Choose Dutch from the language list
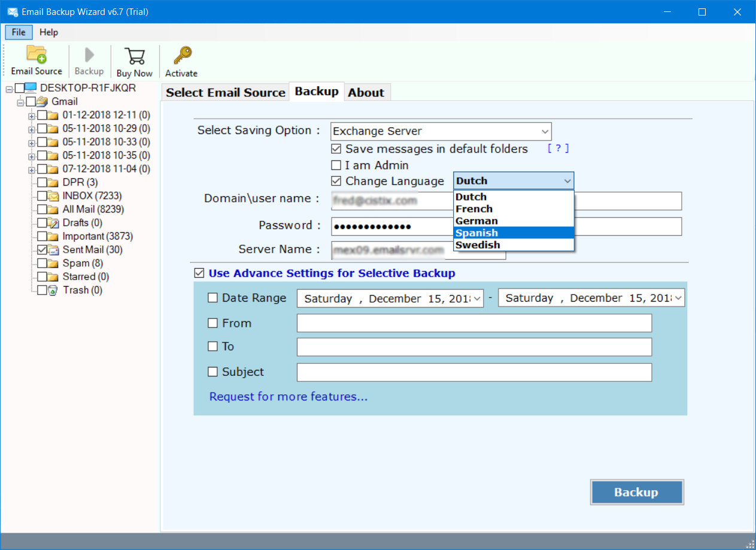Image resolution: width=756 pixels, height=550 pixels. [x=514, y=197]
